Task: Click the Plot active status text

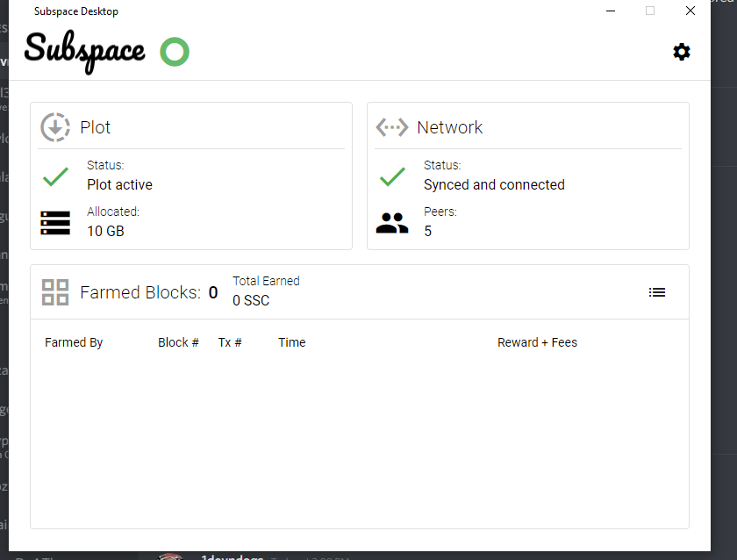Action: 119,184
